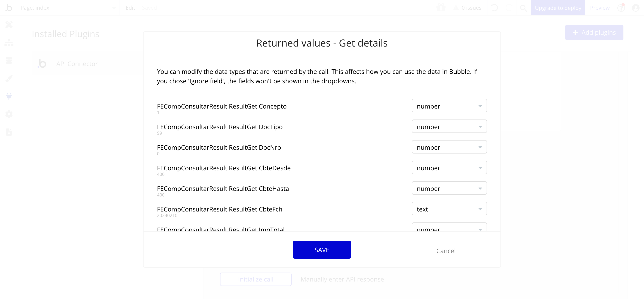
Task: Click the Add plugins button
Action: point(594,32)
